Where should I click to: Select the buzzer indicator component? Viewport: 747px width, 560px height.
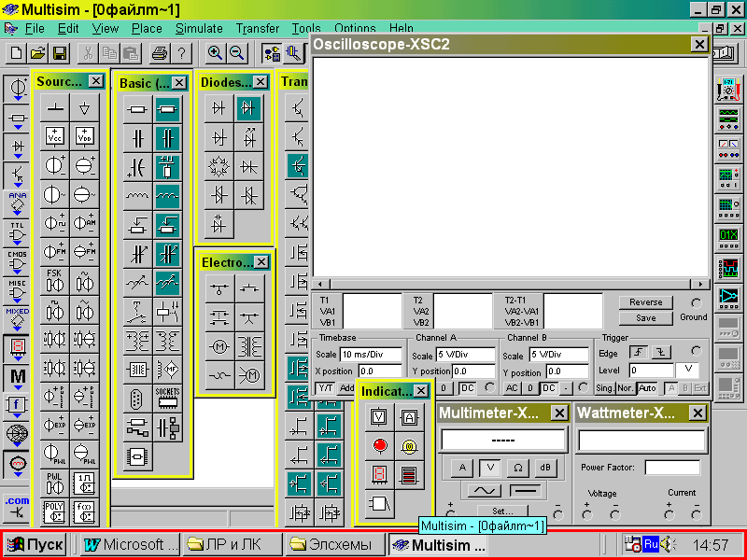pos(380,504)
